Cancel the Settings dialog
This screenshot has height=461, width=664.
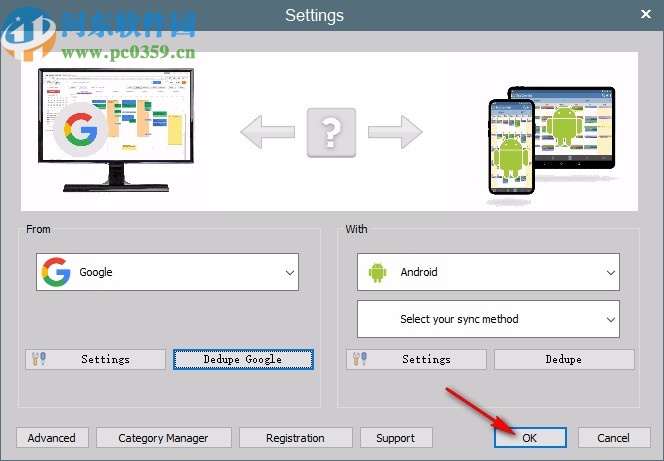click(614, 438)
